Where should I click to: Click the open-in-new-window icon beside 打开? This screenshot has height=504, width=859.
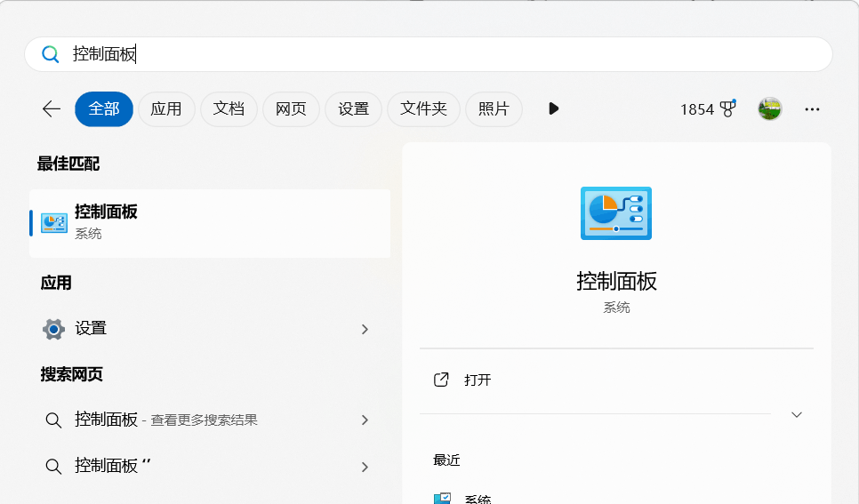pos(441,380)
